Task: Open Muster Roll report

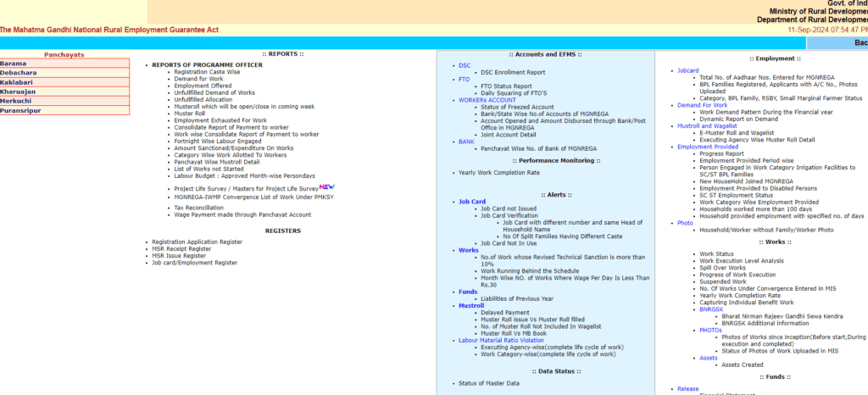Action: 189,114
